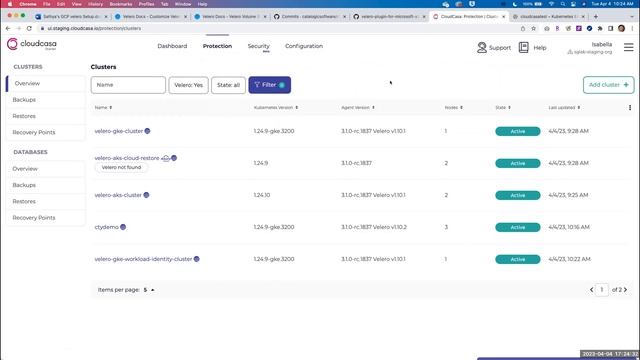Open ctydemo cluster link
Viewport: 640px width, 360px height.
pos(107,227)
